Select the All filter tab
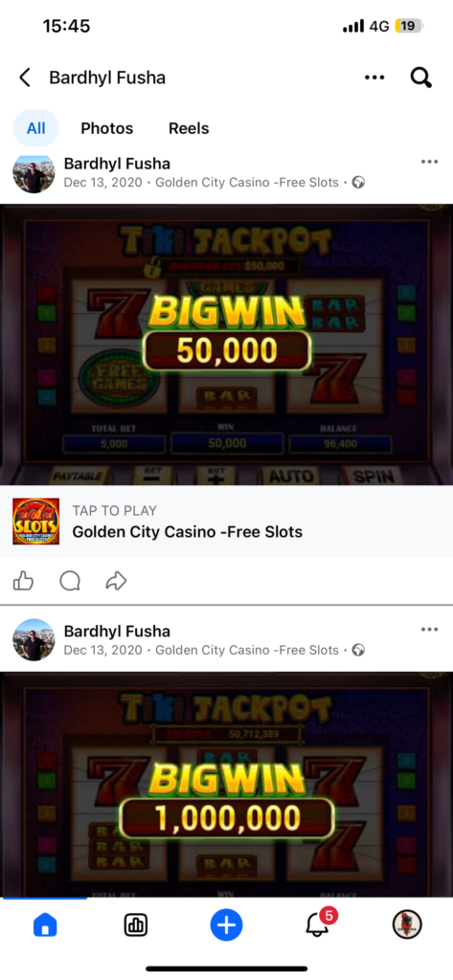The image size is (453, 980). pos(36,128)
